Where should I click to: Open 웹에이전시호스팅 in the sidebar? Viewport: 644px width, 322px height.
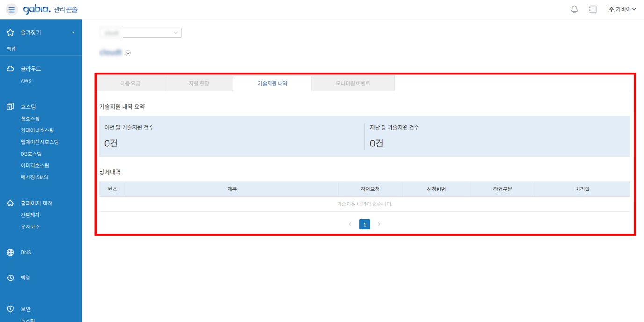pos(39,142)
